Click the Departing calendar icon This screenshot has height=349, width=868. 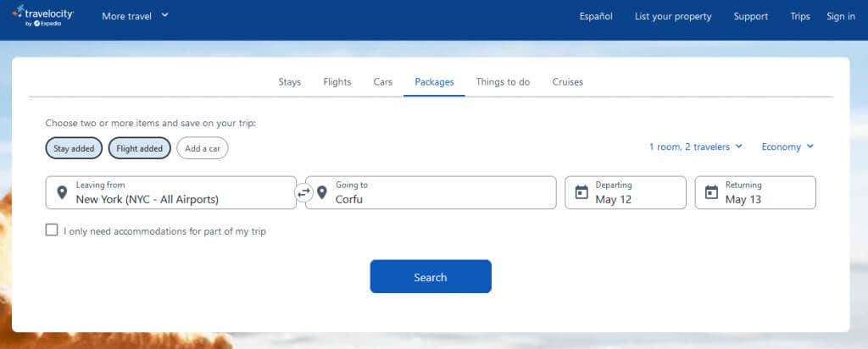coord(581,192)
